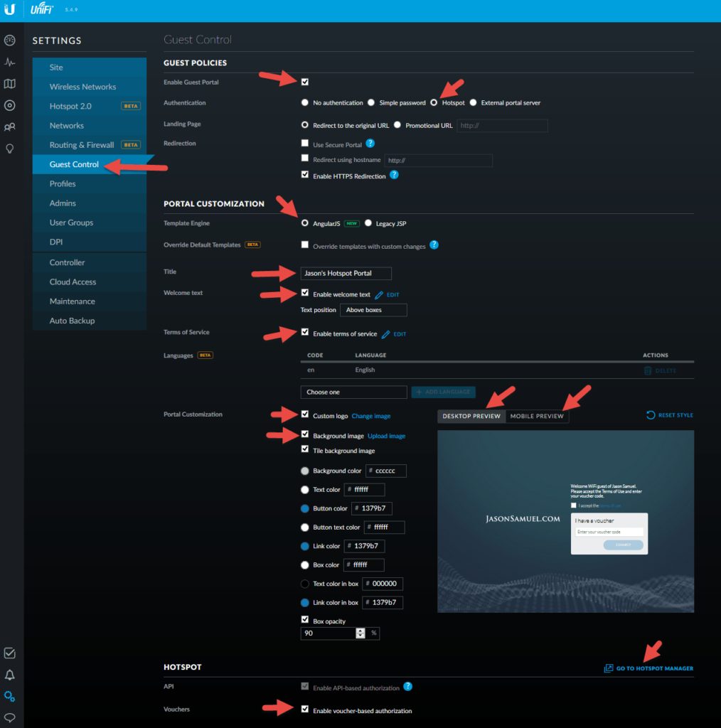Open Wireless Networks settings menu item
Screen dimensions: 721x728
[x=82, y=87]
